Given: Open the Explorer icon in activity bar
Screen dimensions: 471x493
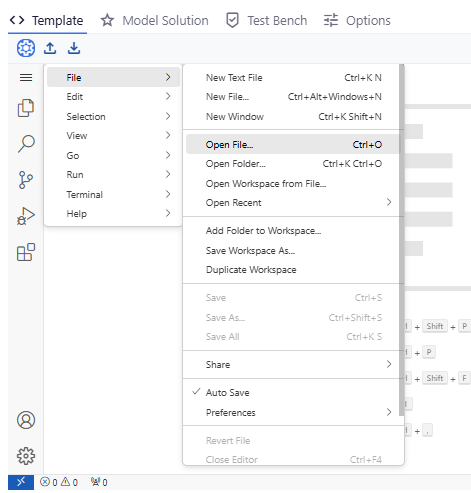Looking at the screenshot, I should tap(26, 108).
